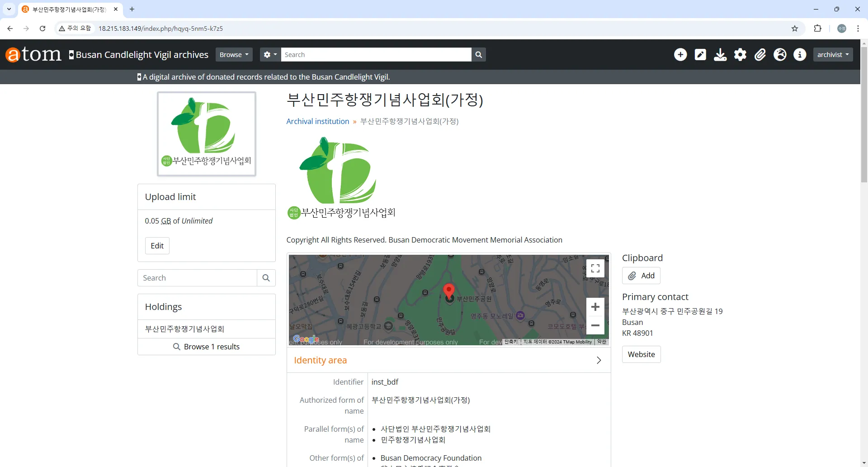Open the browser extensions puzzle icon
Image resolution: width=868 pixels, height=467 pixels.
(x=817, y=29)
